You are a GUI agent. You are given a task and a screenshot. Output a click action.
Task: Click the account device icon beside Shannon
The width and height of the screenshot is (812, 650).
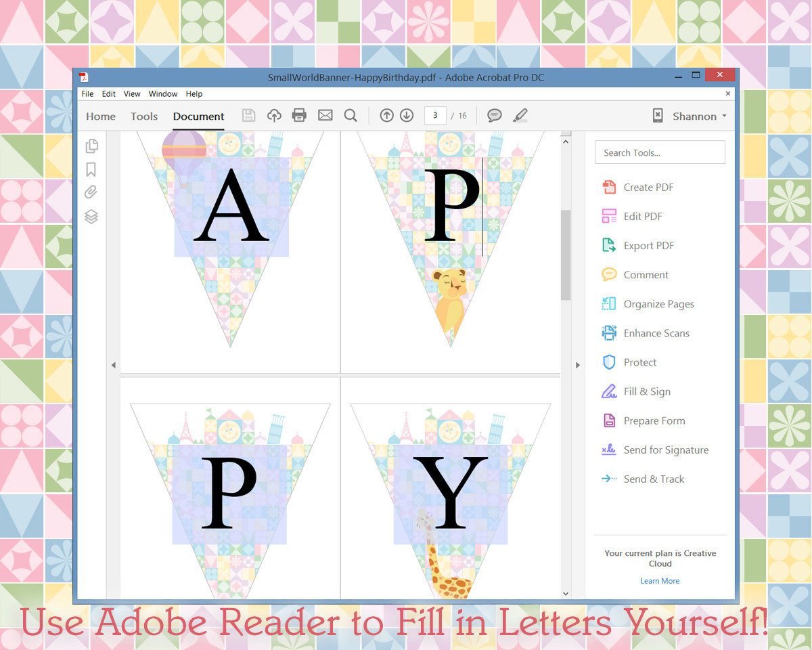coord(658,116)
